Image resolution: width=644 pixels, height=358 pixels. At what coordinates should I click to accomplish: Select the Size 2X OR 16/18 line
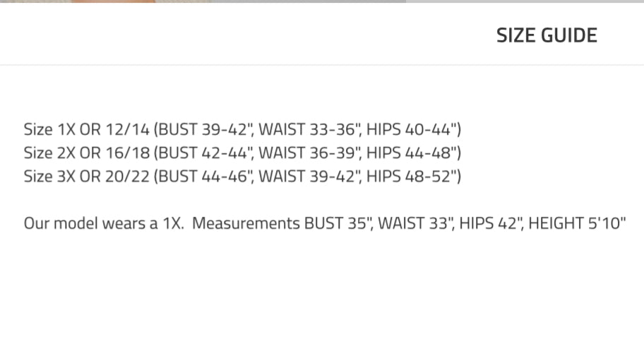click(242, 153)
